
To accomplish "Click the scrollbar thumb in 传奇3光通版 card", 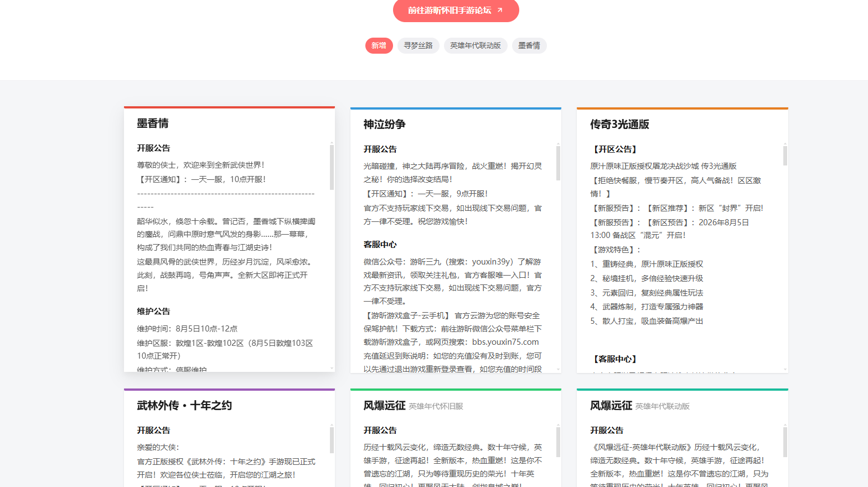I will (785, 156).
